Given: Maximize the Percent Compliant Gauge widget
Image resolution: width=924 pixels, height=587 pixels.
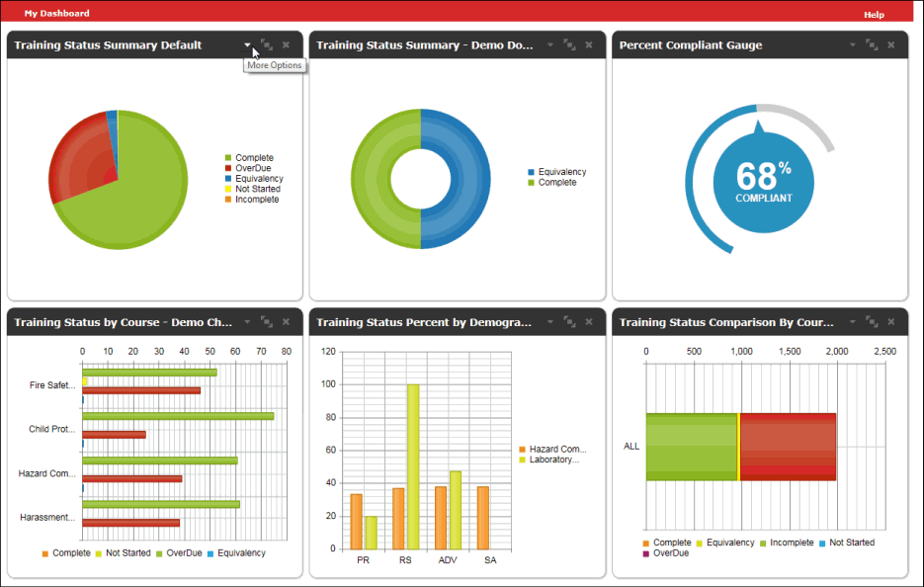Looking at the screenshot, I should click(x=872, y=45).
